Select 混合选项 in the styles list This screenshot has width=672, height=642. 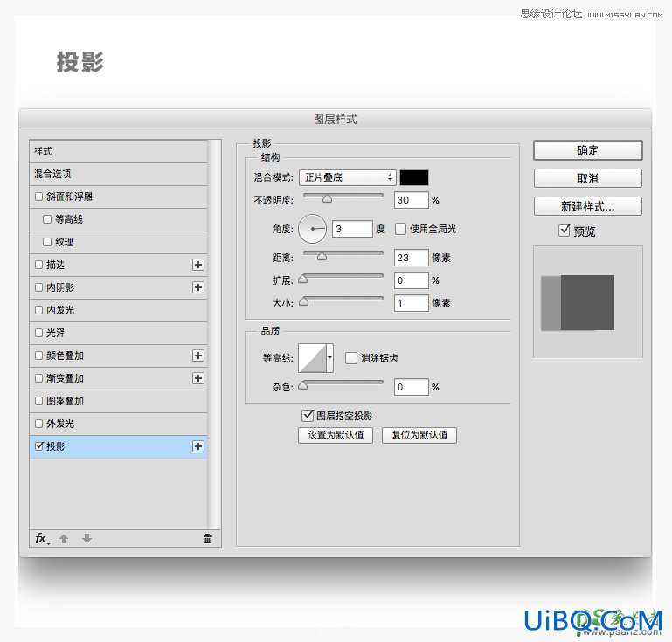pos(118,174)
